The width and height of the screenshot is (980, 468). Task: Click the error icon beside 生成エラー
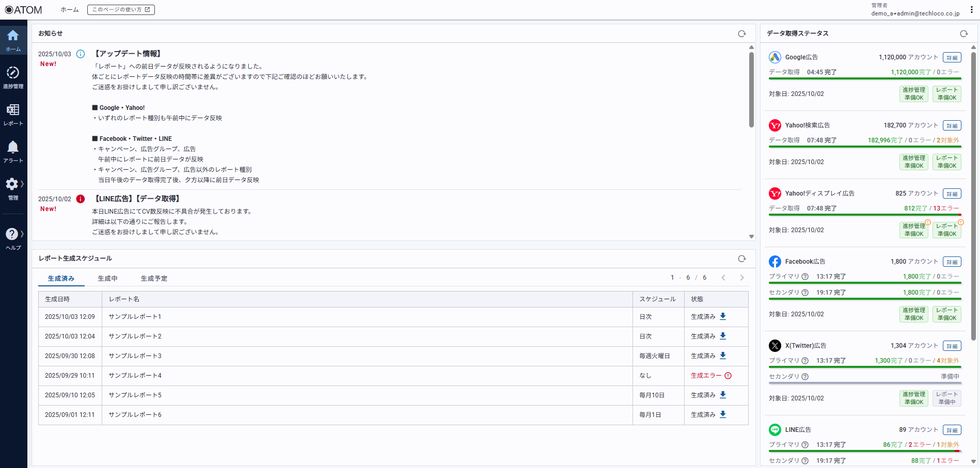(x=728, y=376)
